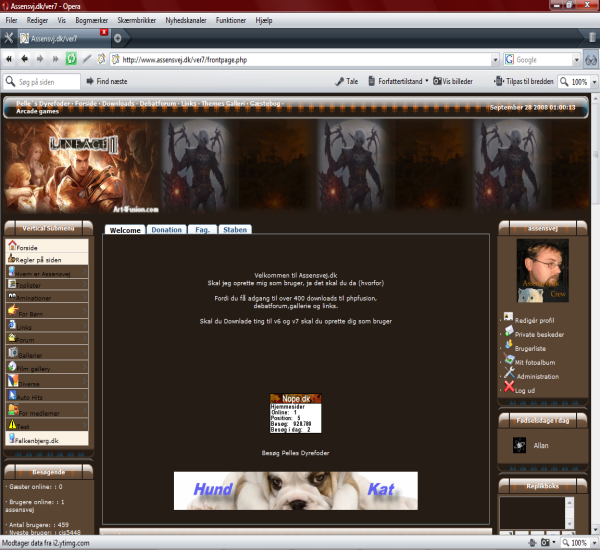600x550 pixels.
Task: Open Falkenbjerg.dk link
Action: click(47, 439)
